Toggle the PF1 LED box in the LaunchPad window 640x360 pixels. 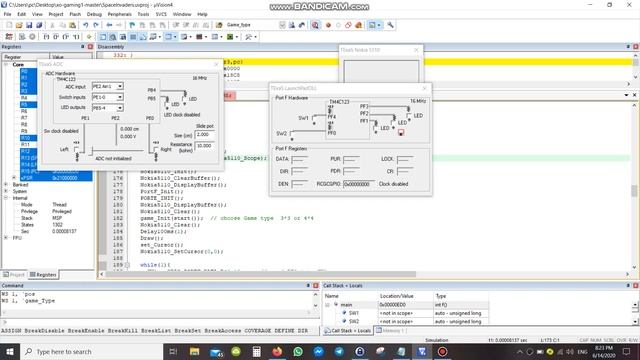click(376, 128)
